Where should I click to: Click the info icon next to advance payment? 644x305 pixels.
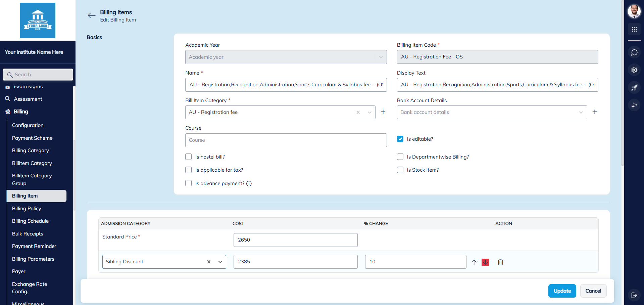point(249,183)
